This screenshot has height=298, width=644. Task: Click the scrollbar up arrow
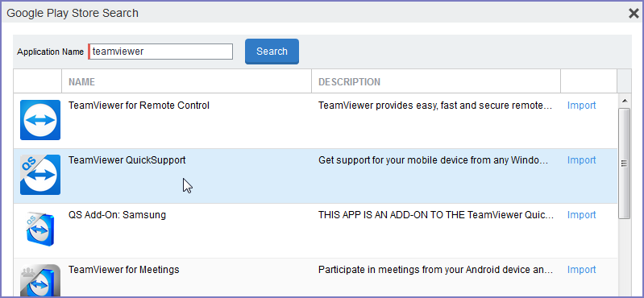[x=625, y=101]
